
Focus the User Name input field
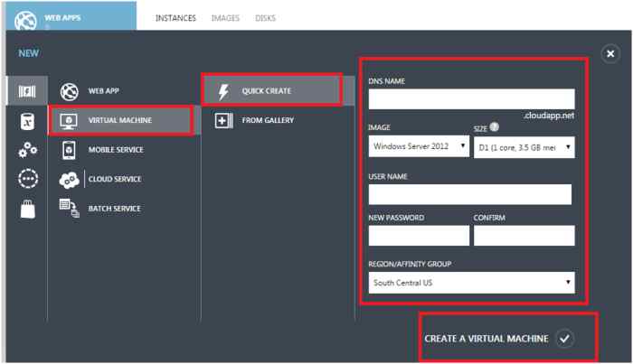pos(470,194)
